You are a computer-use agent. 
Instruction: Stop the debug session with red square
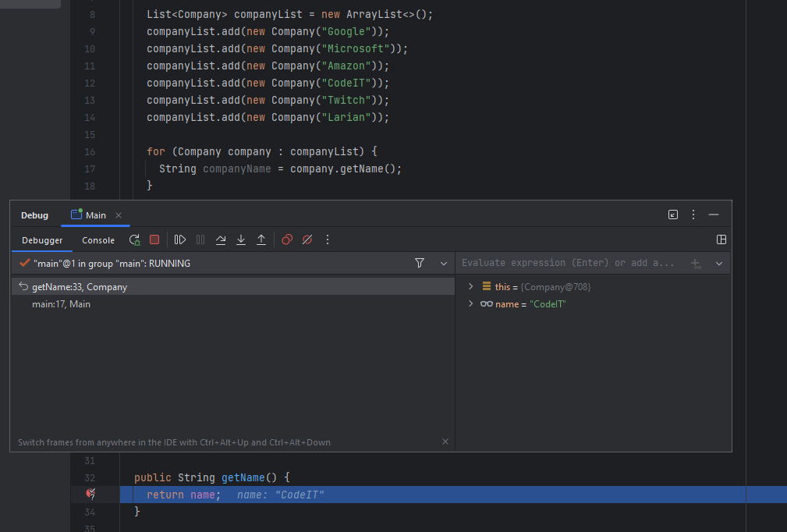[x=154, y=240]
